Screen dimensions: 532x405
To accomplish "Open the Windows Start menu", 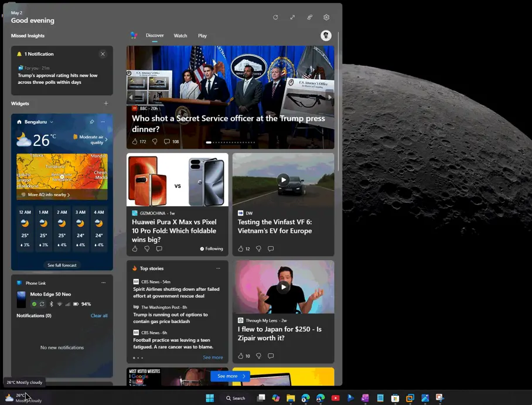I will (x=210, y=398).
